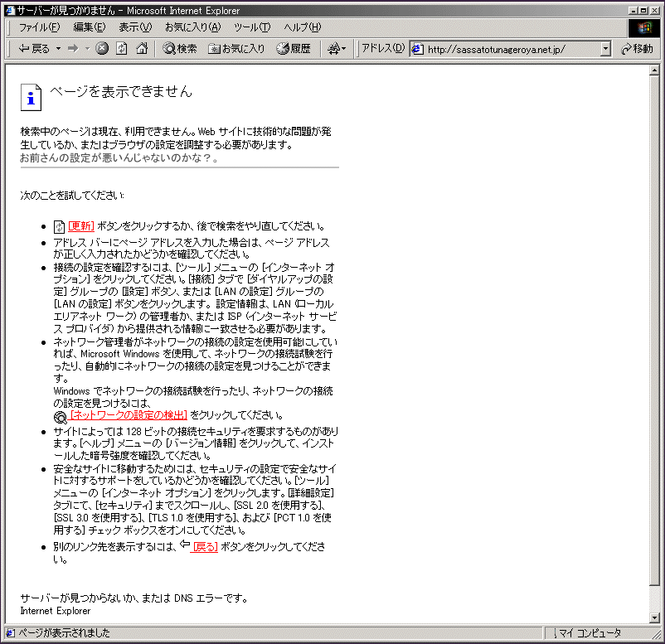Open the Favorites (お気に入り) toolbar button
The width and height of the screenshot is (665, 644).
(x=236, y=49)
